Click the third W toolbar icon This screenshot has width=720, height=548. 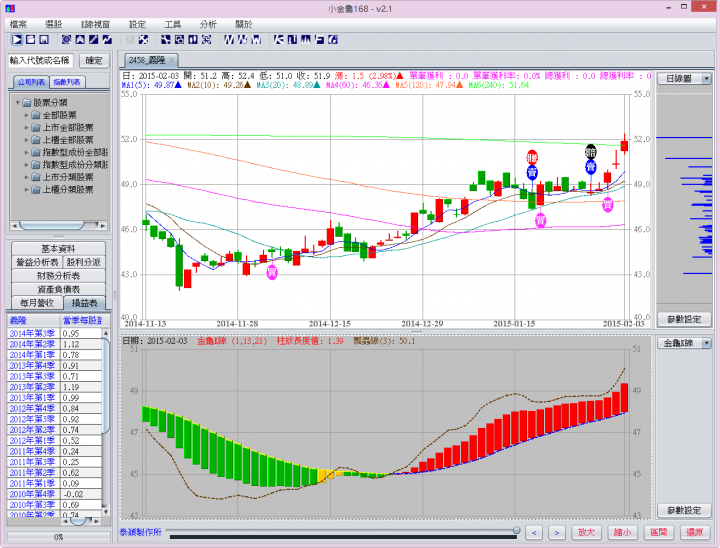[x=256, y=40]
